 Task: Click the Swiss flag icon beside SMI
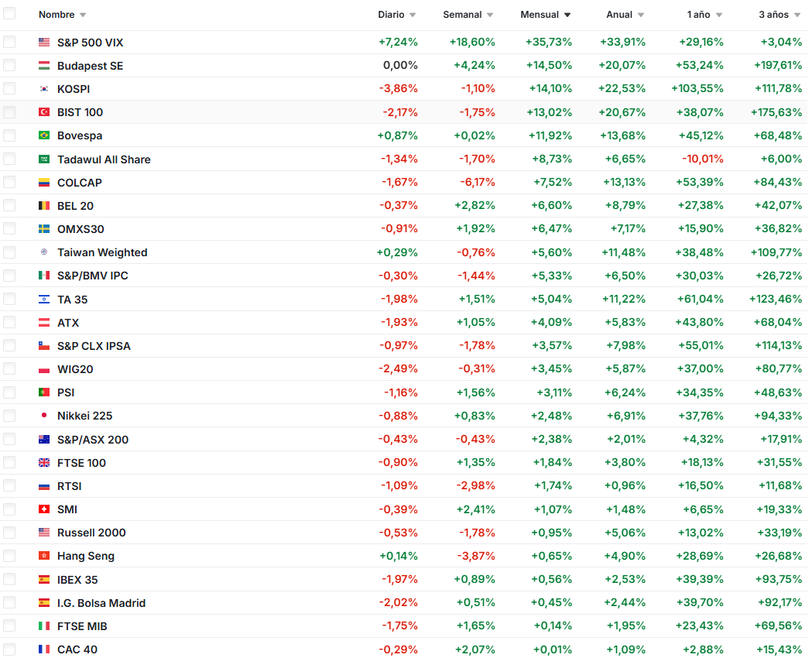pyautogui.click(x=44, y=509)
